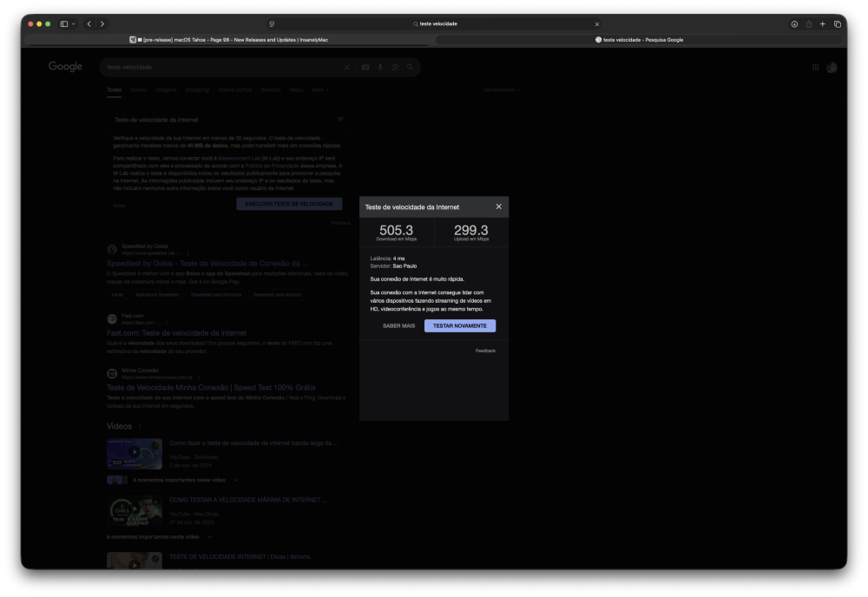
Task: Select the Vídeos curtos results tab
Action: 234,89
